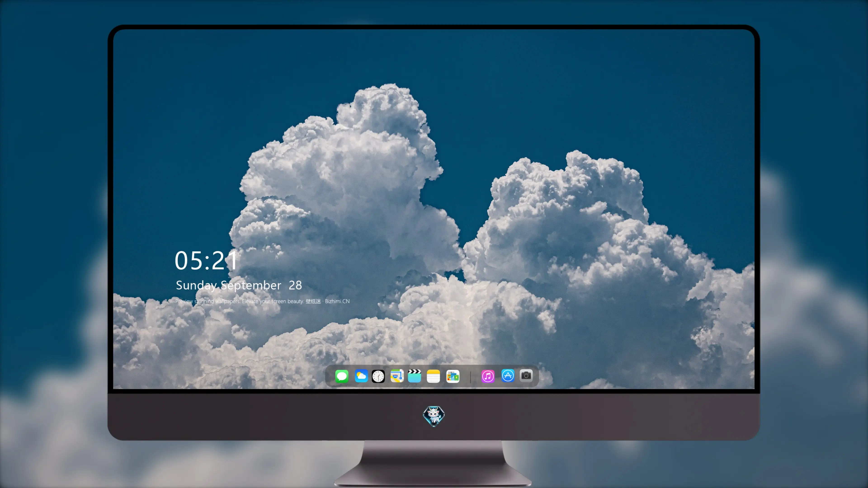The width and height of the screenshot is (868, 488).
Task: Launch the pink iTunes Store music icon
Action: coord(488,376)
